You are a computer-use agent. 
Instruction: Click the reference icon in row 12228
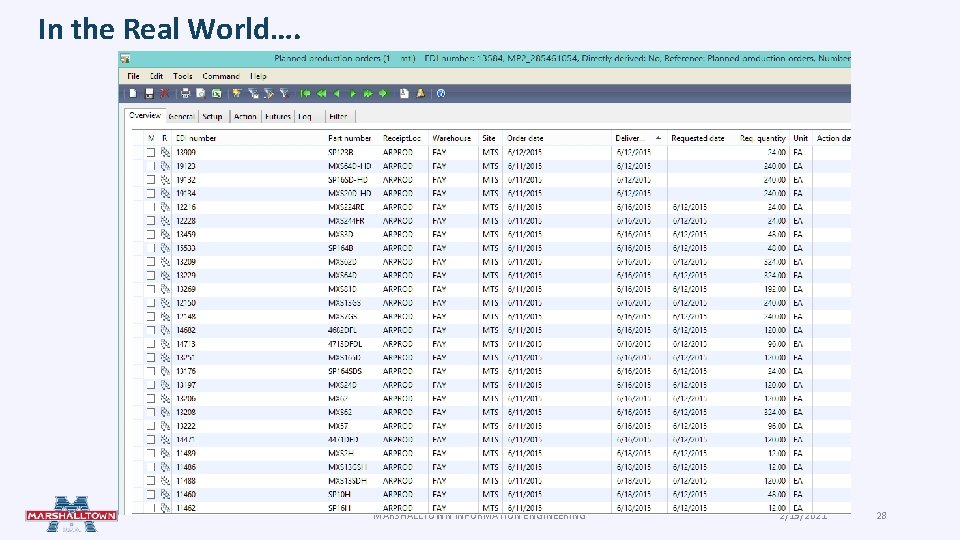coord(165,221)
